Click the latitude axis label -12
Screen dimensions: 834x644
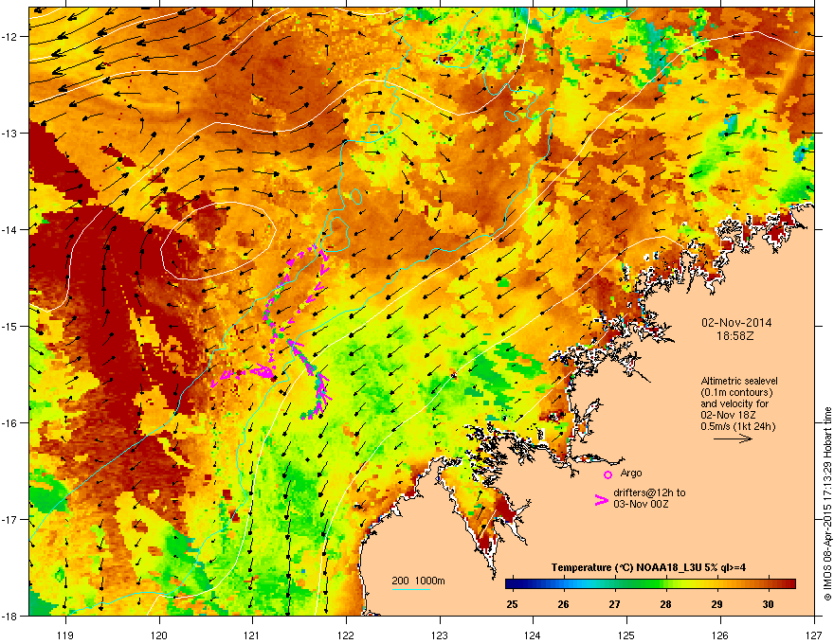[10, 36]
